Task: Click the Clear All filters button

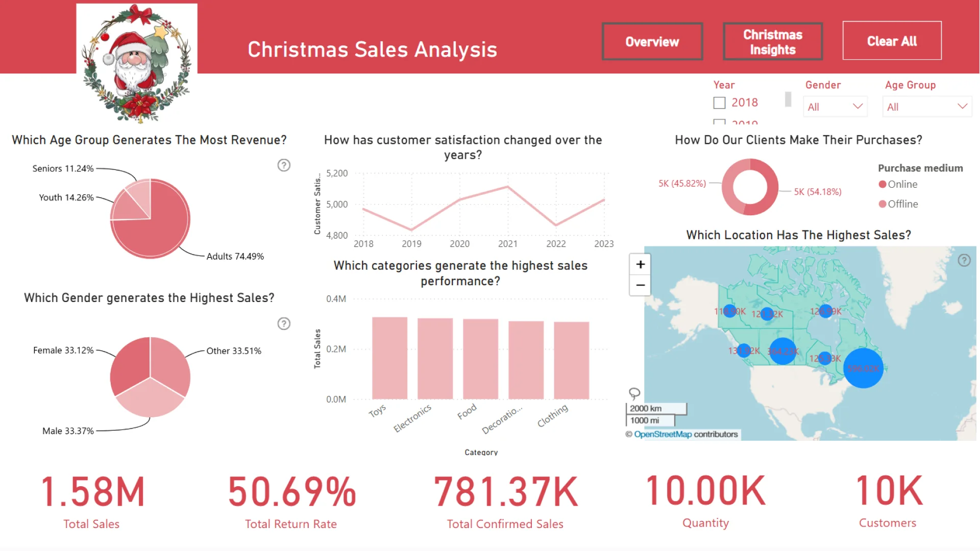Action: point(892,41)
